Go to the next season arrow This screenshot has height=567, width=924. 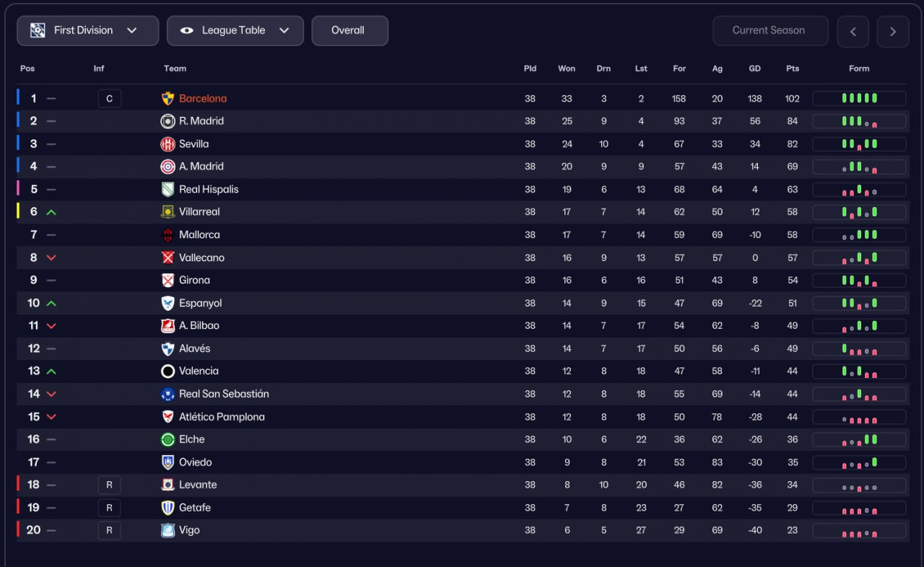[x=893, y=32]
